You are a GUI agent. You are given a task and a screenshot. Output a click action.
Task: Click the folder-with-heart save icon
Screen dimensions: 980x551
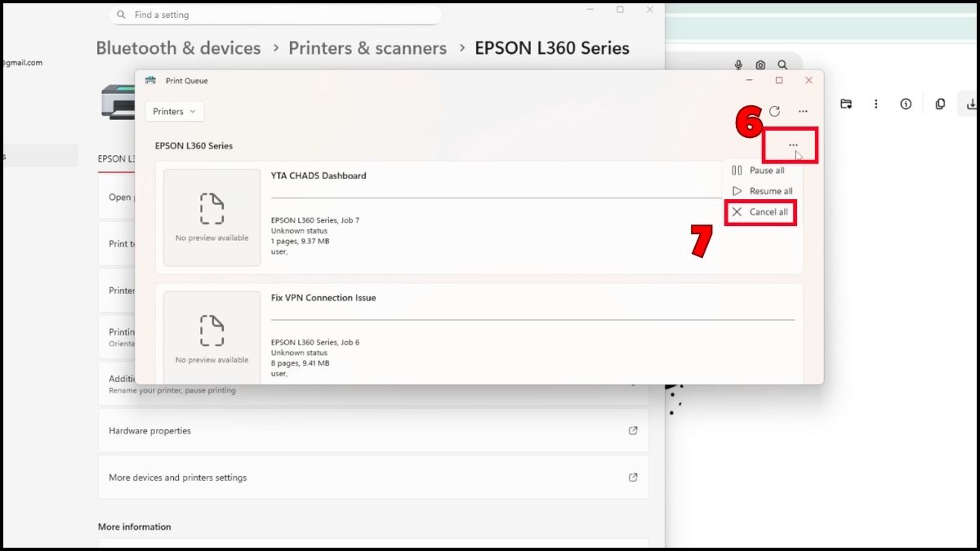tap(846, 104)
